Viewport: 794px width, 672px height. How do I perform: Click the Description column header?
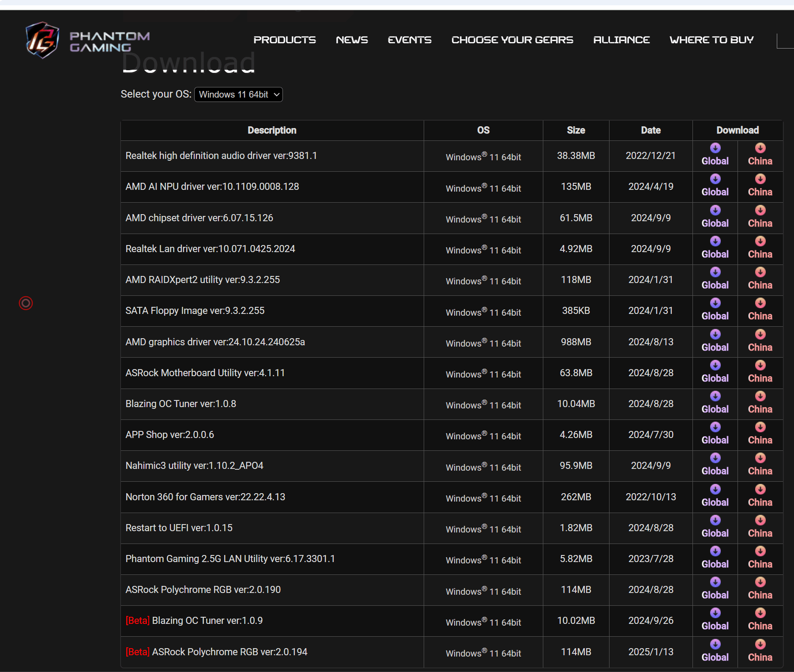click(x=272, y=130)
